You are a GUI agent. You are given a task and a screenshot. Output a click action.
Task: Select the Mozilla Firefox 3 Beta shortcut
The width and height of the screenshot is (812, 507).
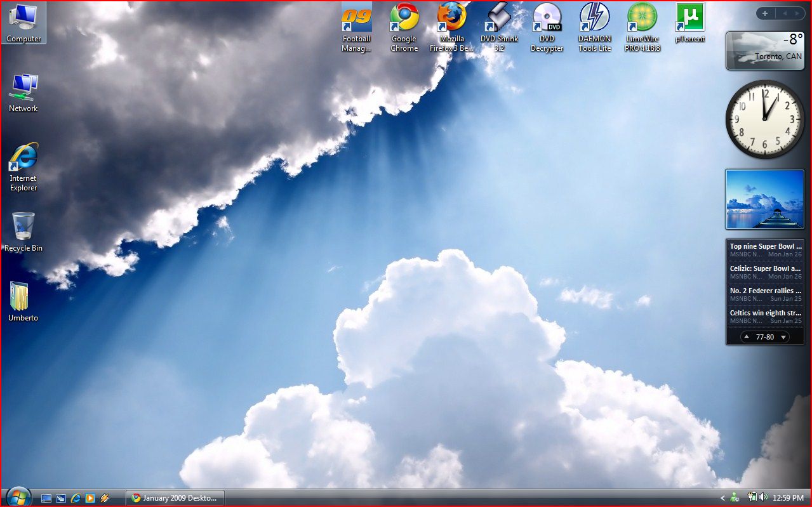tap(452, 27)
